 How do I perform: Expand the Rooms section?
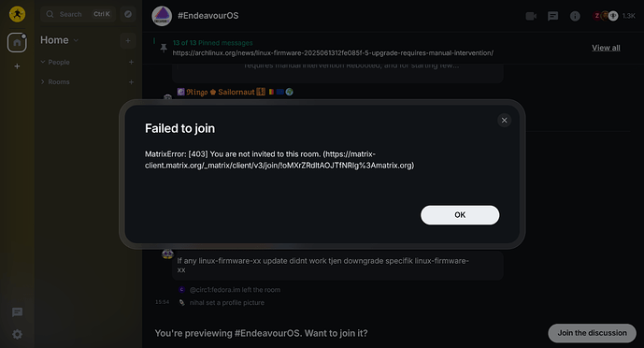(x=55, y=81)
